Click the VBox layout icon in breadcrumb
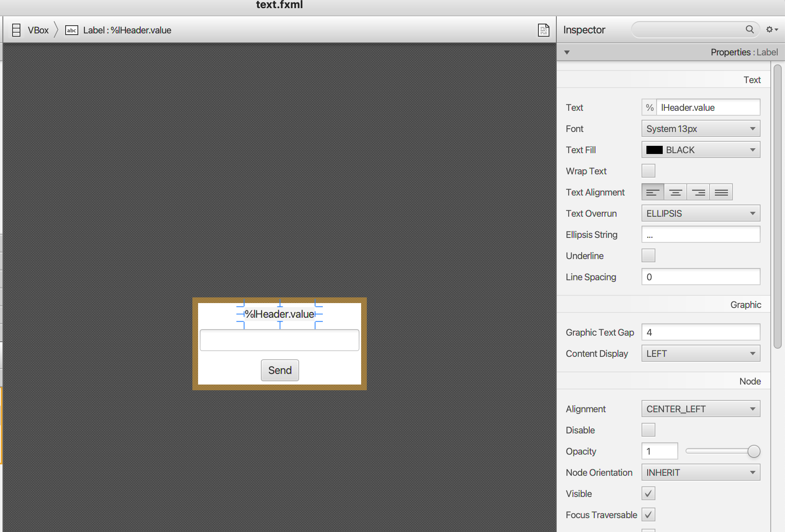This screenshot has height=532, width=785. (x=16, y=30)
